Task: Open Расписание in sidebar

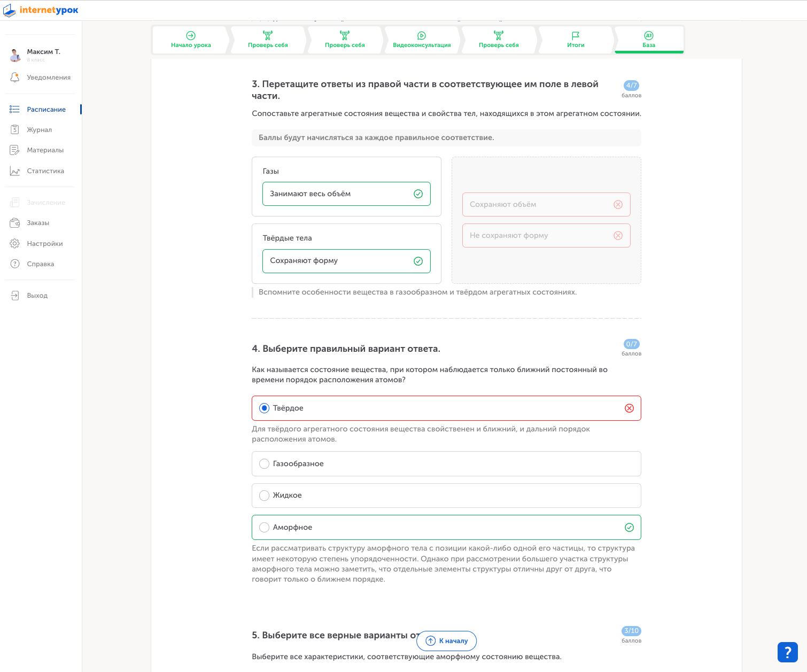Action: [x=46, y=110]
